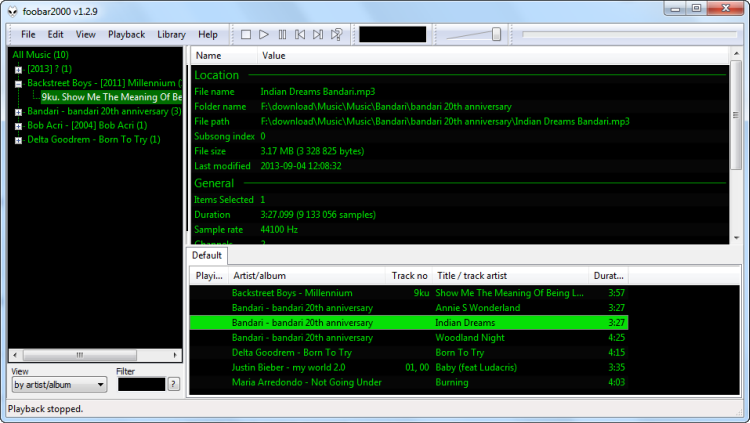750x423 pixels.
Task: Skip to next track button
Action: tap(318, 34)
